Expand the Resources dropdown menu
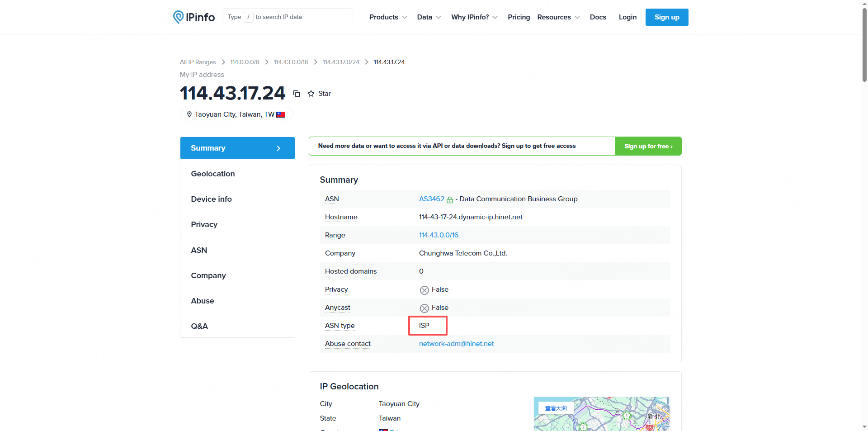Screen dimensions: 868x431 [558, 17]
